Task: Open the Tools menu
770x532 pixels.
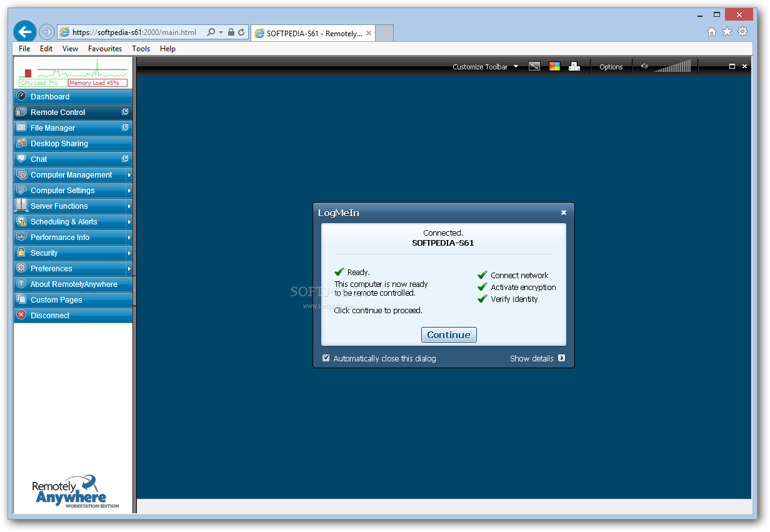Action: [x=141, y=49]
